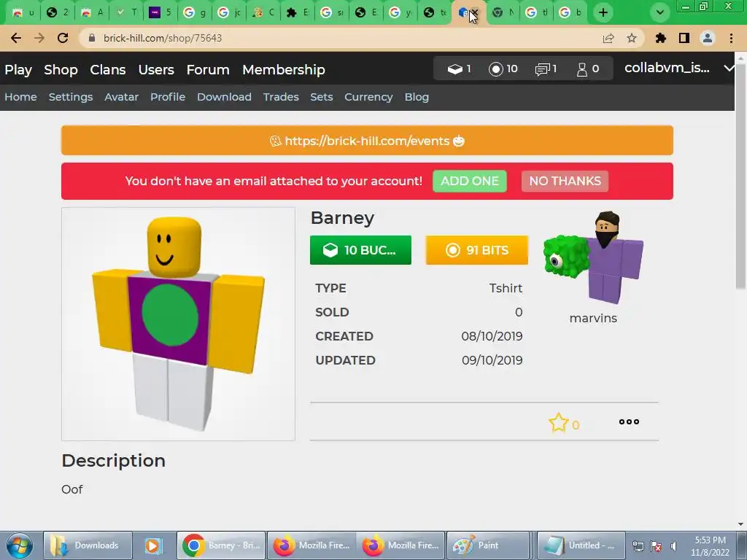Buy Barney with the 10 BUC... button
The height and width of the screenshot is (560, 747).
(360, 250)
